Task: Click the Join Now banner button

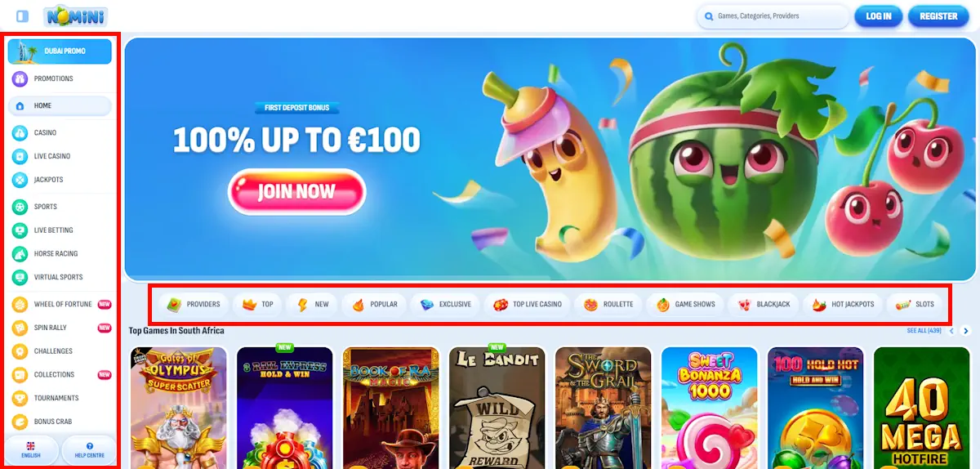Action: pyautogui.click(x=296, y=192)
